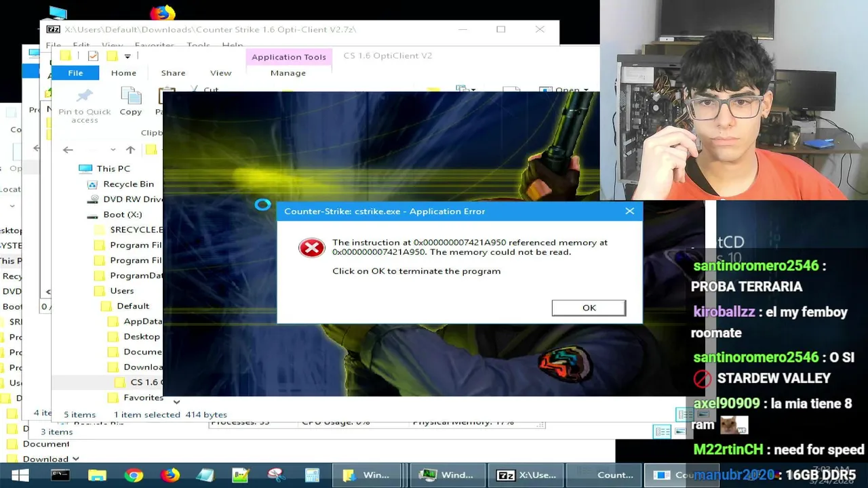Image resolution: width=868 pixels, height=488 pixels.
Task: Select ProgramData folder in tree
Action: tap(136, 275)
